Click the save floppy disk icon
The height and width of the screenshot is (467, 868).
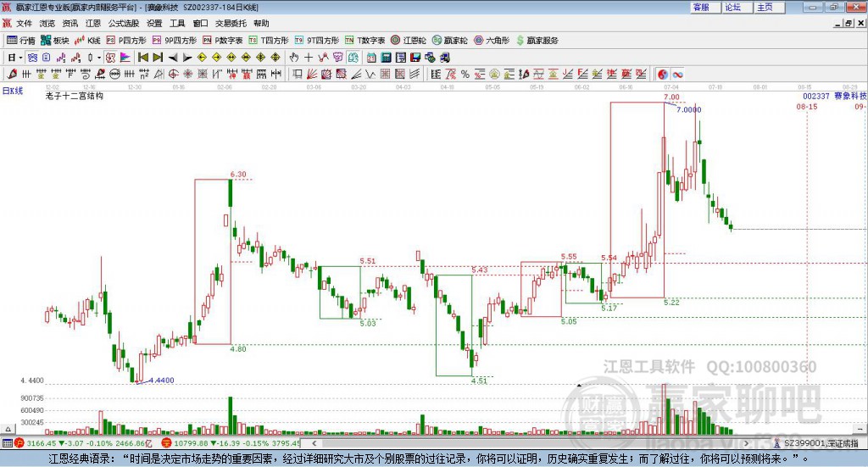tap(415, 58)
